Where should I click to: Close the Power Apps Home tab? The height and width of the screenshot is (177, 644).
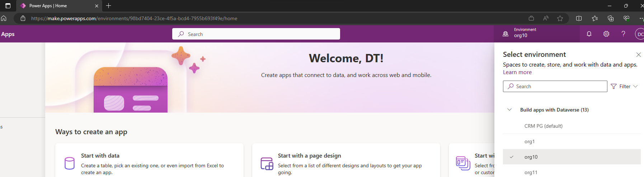(97, 6)
